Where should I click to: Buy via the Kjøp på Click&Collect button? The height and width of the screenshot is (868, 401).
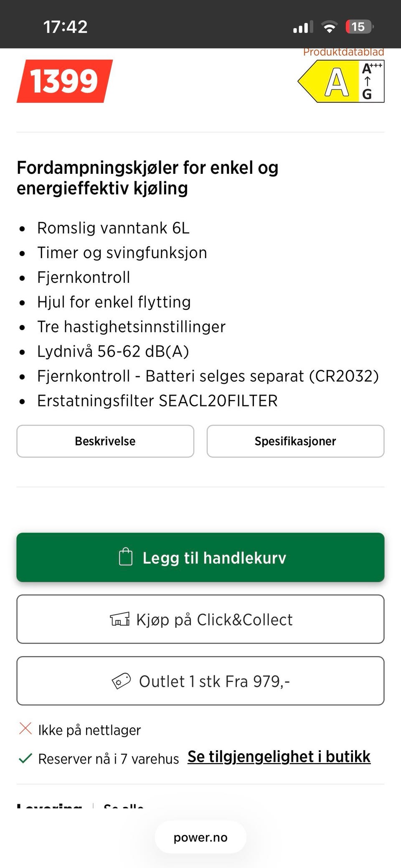point(200,619)
